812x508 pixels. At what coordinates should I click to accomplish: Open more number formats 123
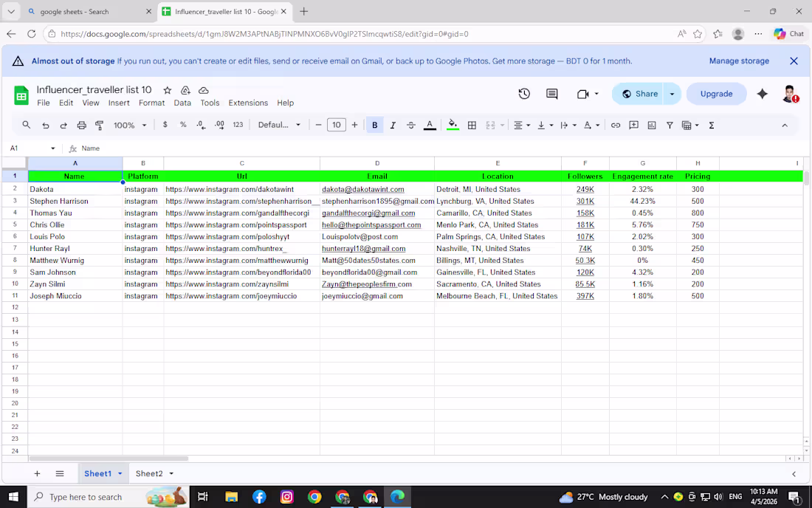pos(238,125)
